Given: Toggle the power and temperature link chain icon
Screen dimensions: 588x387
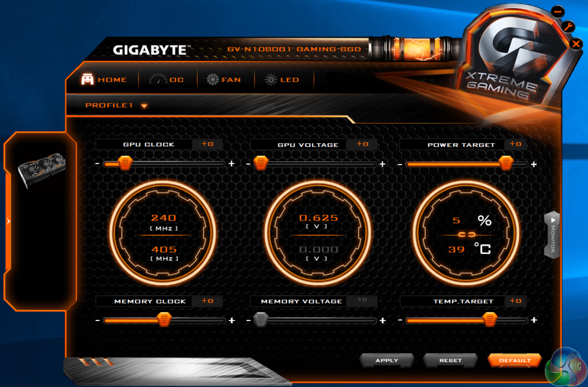Looking at the screenshot, I should [467, 235].
